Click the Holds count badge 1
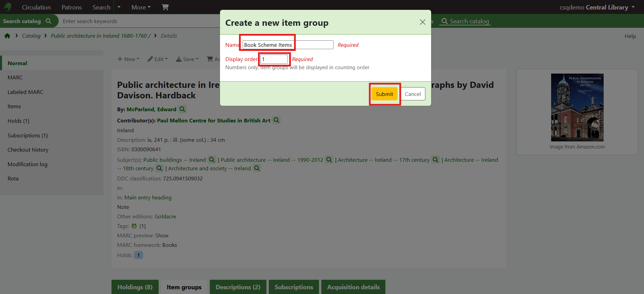The width and height of the screenshot is (644, 294). (138, 255)
